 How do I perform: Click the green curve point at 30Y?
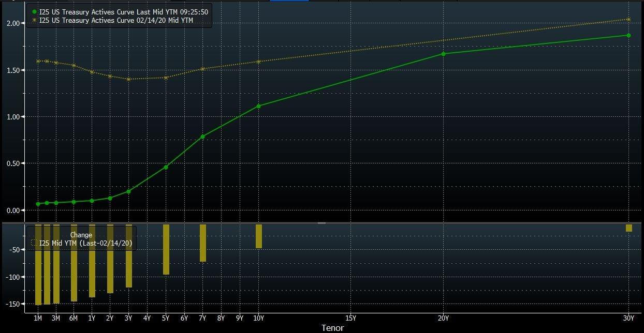click(x=628, y=35)
